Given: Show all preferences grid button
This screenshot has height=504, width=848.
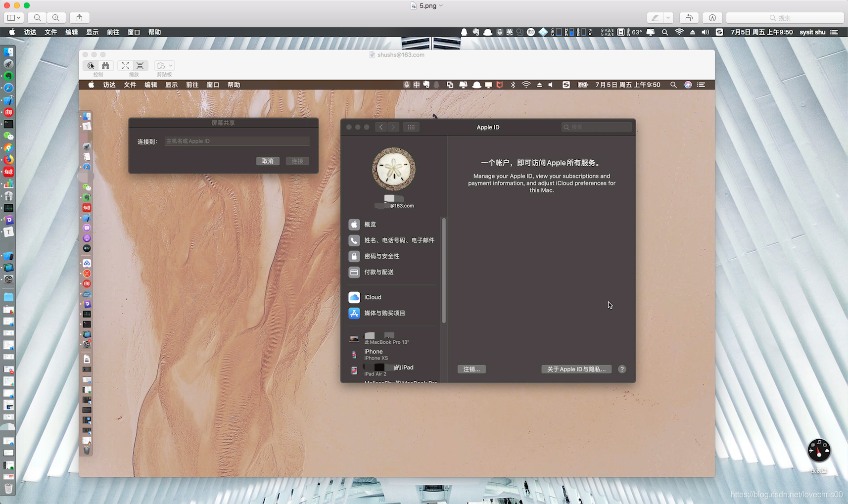Looking at the screenshot, I should click(411, 127).
